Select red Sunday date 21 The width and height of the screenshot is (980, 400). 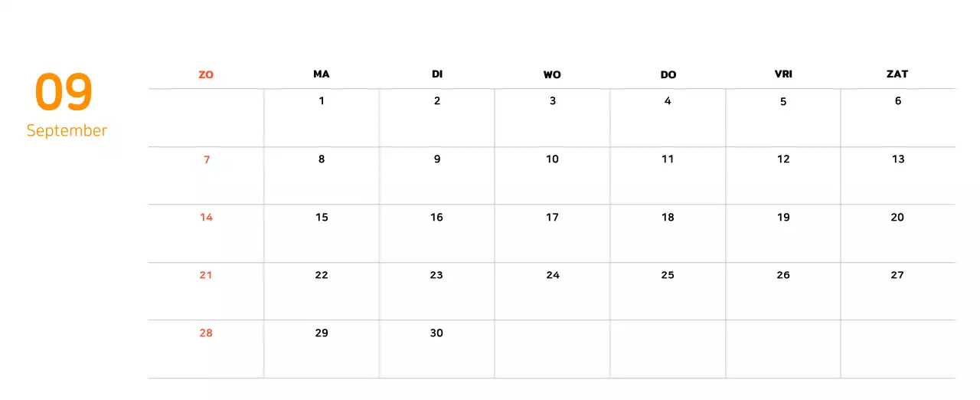pos(206,275)
